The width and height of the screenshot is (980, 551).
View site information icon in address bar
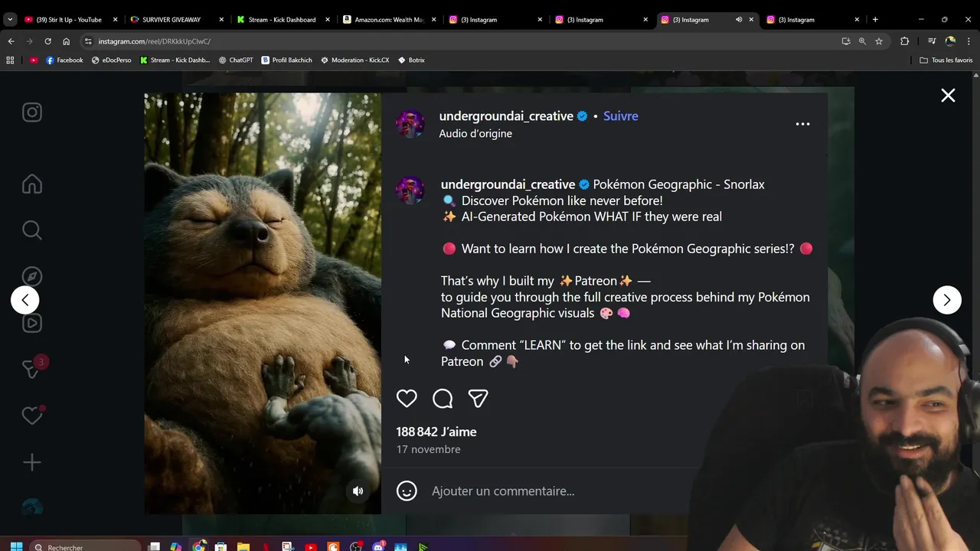[88, 41]
